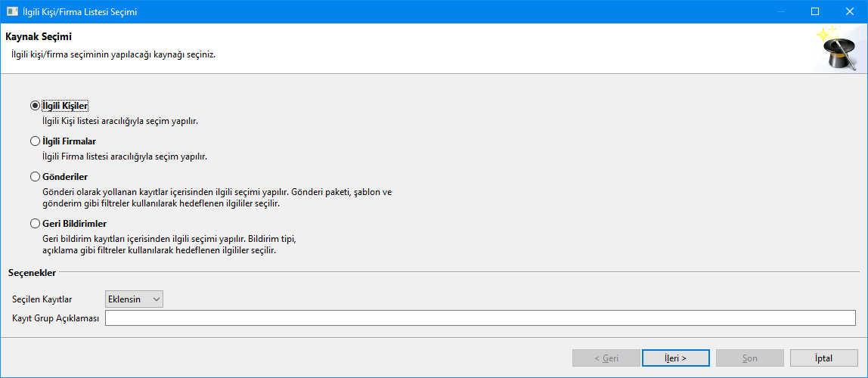Click the description text under İlgili Firmalar
The width and height of the screenshot is (868, 378).
tap(125, 156)
